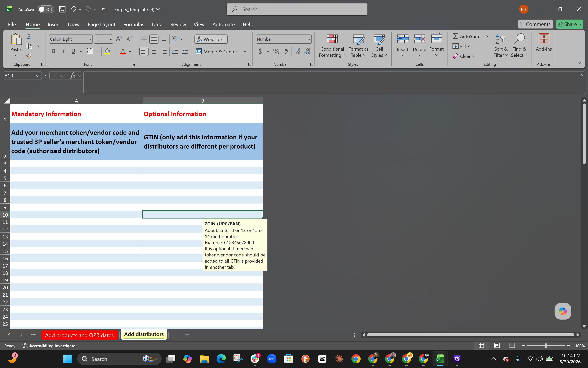Open Sort & Filter menu
The height and width of the screenshot is (368, 588).
(x=501, y=45)
